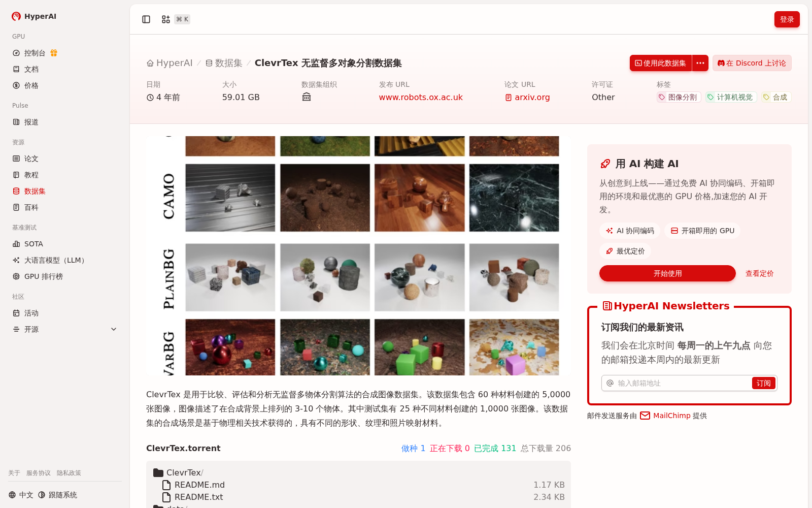Click the 合成 tag
This screenshot has height=508, width=812.
(x=776, y=97)
